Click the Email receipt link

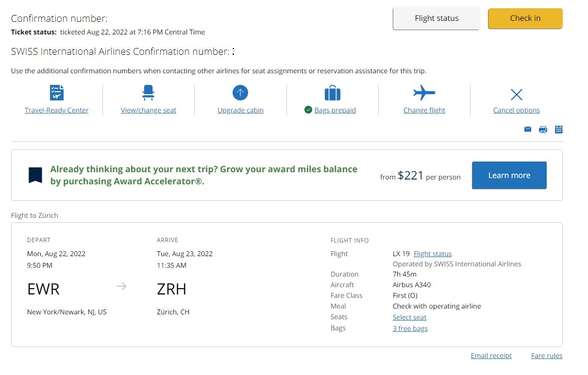[x=491, y=356]
